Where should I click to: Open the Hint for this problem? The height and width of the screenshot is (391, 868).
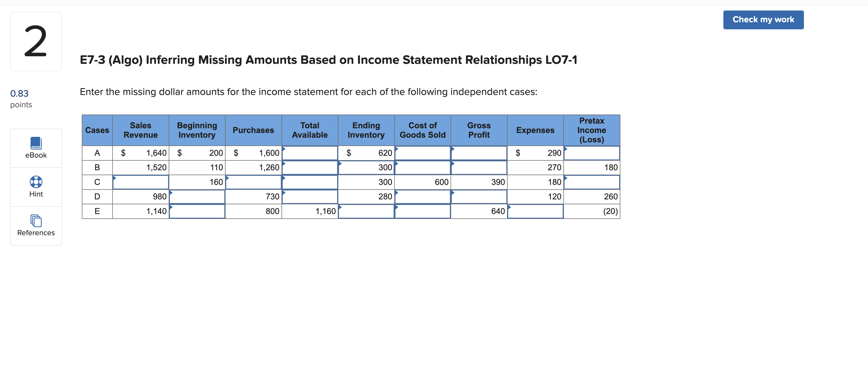(36, 186)
